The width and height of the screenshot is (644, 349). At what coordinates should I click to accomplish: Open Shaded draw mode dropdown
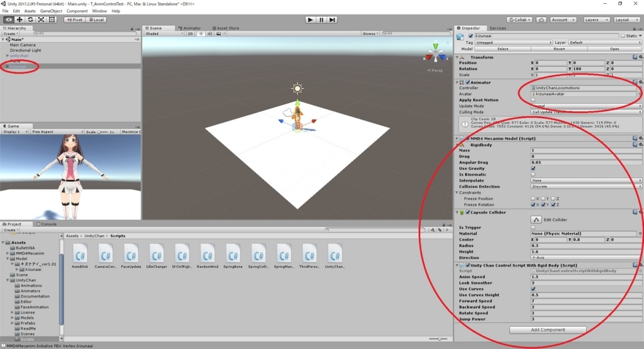click(164, 34)
